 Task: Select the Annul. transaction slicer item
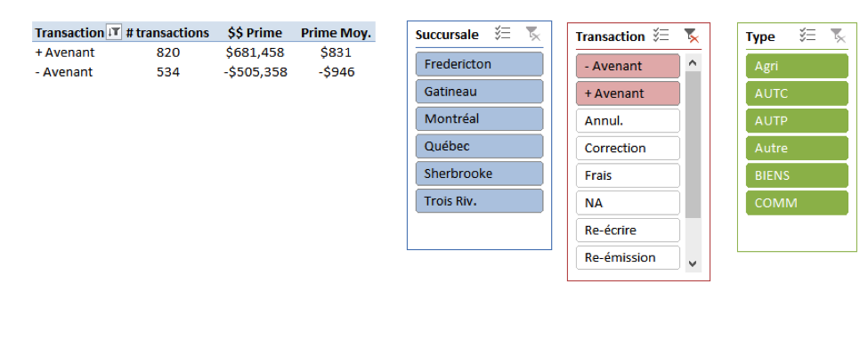pyautogui.click(x=628, y=121)
